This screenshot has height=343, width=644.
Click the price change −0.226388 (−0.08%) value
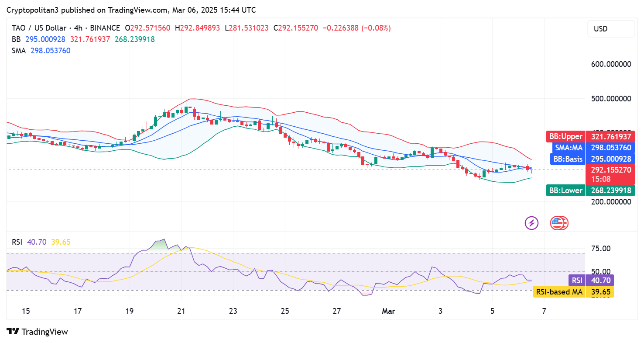pos(357,28)
